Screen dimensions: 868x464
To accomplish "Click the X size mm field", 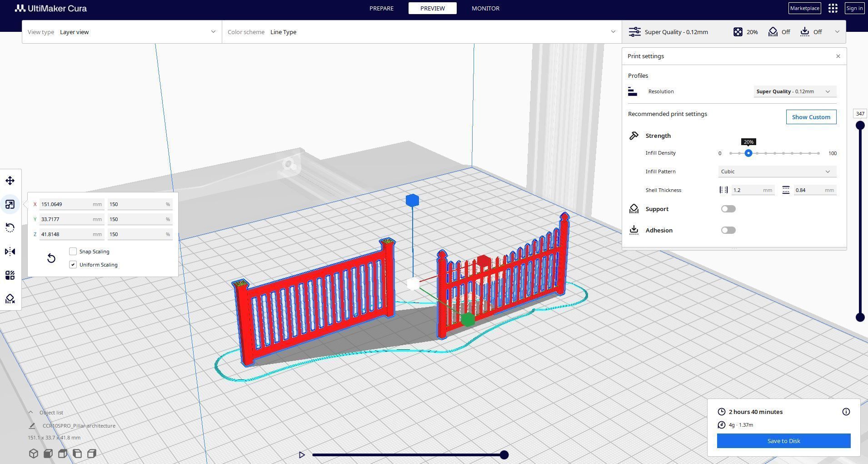I will 71,204.
